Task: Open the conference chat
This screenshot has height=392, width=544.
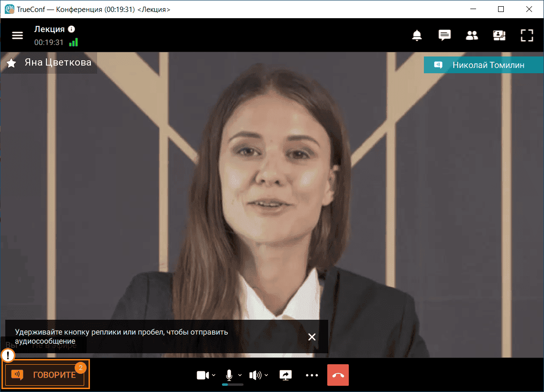Action: tap(444, 35)
